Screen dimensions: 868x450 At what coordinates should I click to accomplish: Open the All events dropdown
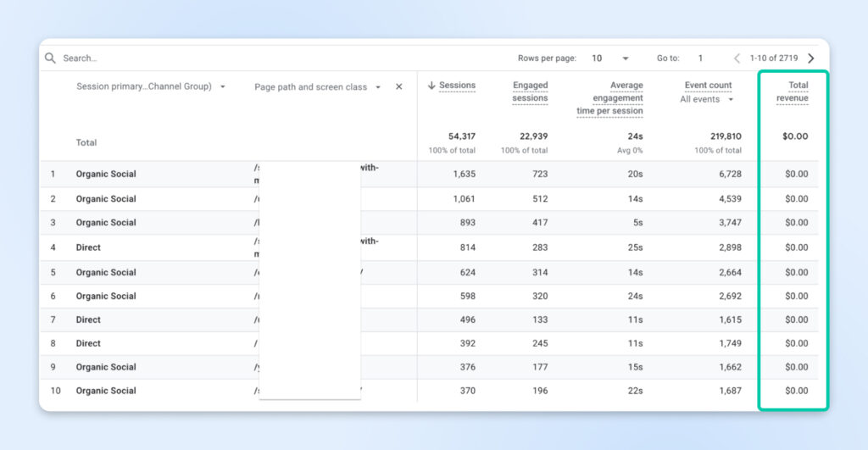(x=707, y=99)
